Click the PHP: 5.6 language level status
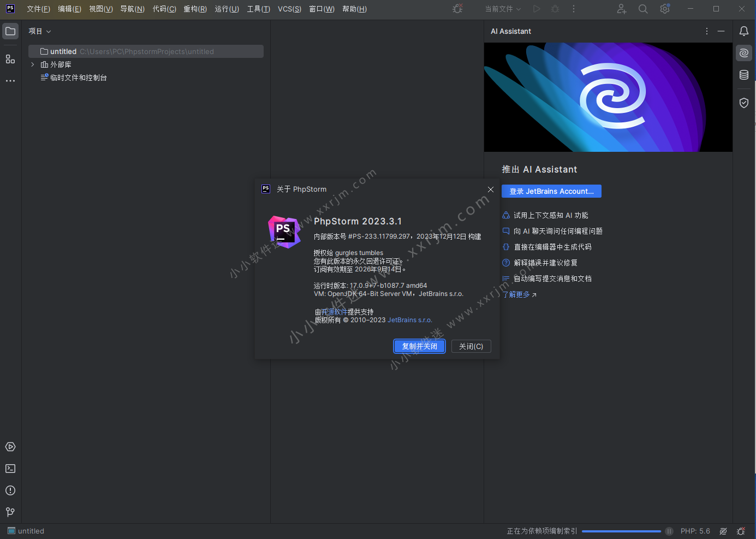The height and width of the screenshot is (539, 756). (695, 531)
